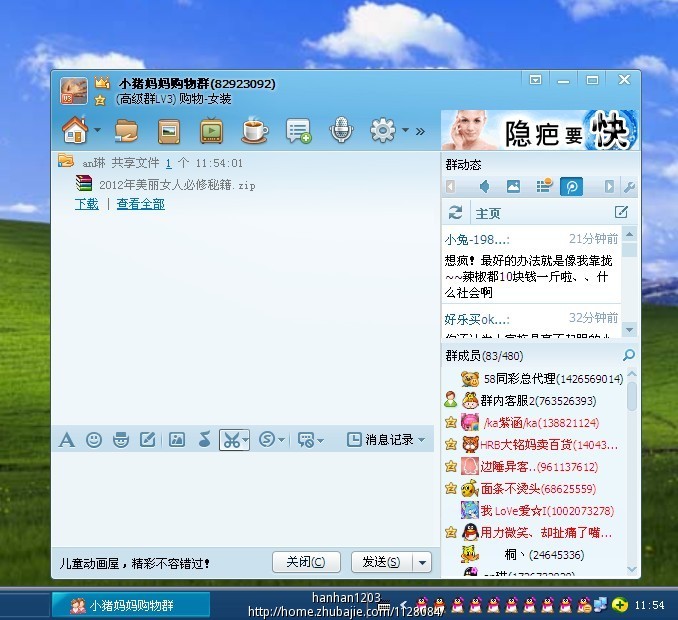Expand the message bubble dropdown arrow
The image size is (678, 620).
(x=320, y=441)
